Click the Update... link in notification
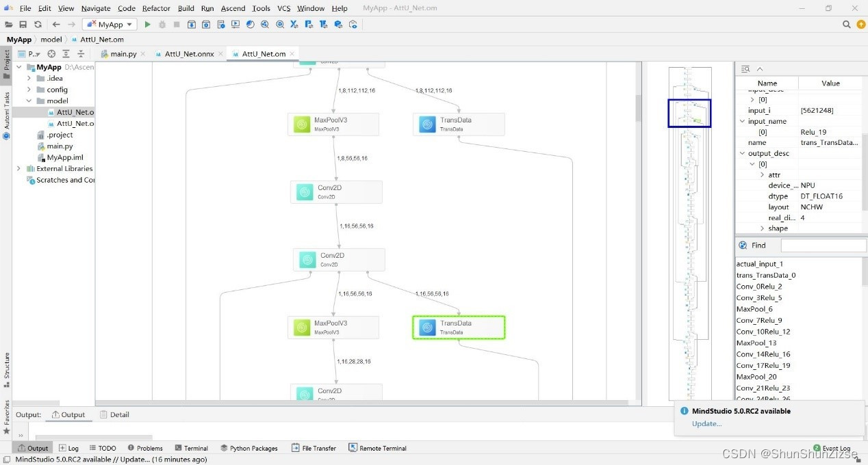Image resolution: width=868 pixels, height=465 pixels. pyautogui.click(x=706, y=423)
